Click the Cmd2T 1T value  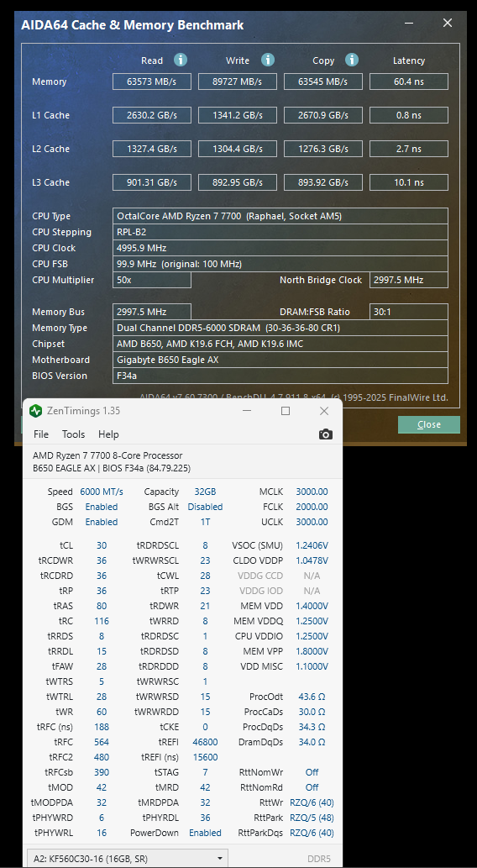coord(205,522)
